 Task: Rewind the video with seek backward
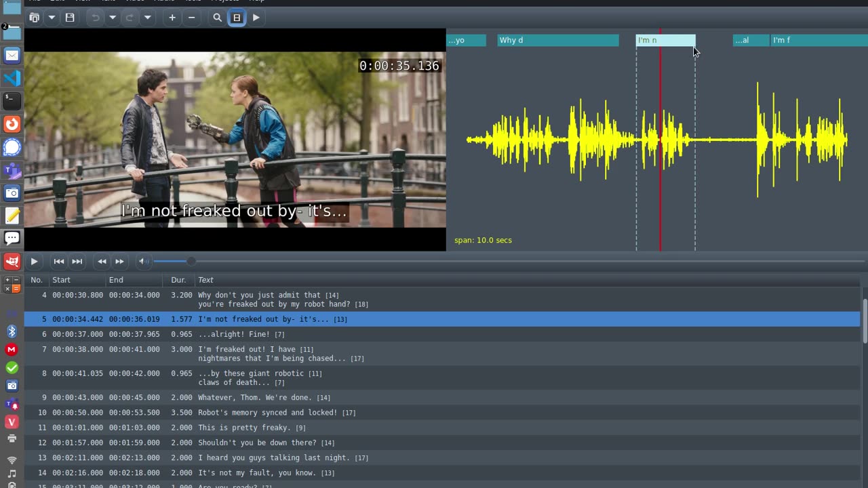click(x=102, y=262)
